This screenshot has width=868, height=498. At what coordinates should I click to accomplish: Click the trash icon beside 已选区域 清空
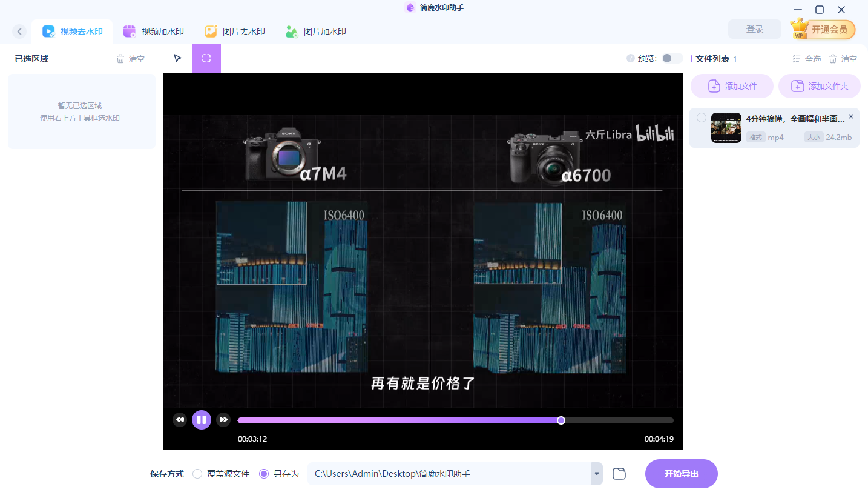point(120,59)
